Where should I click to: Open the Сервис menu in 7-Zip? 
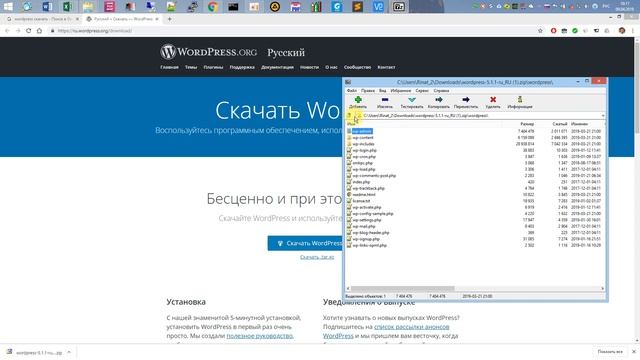point(422,91)
